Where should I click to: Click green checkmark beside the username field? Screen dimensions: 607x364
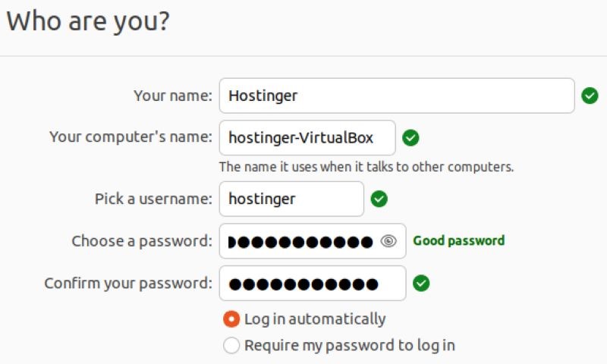[x=379, y=199]
